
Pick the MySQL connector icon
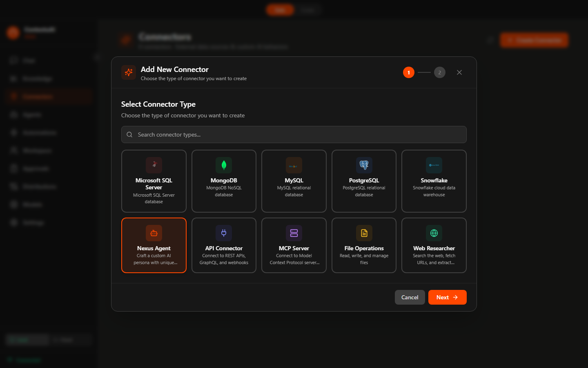pyautogui.click(x=294, y=165)
